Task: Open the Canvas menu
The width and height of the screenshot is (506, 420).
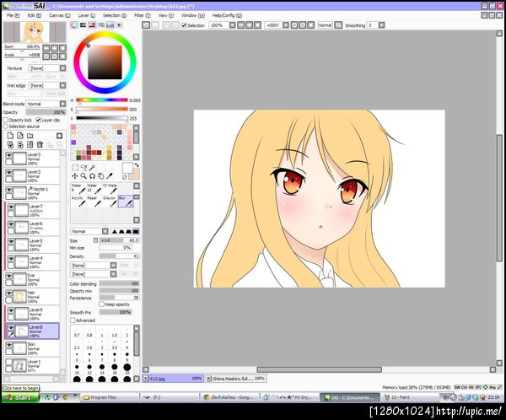Action: [59, 15]
